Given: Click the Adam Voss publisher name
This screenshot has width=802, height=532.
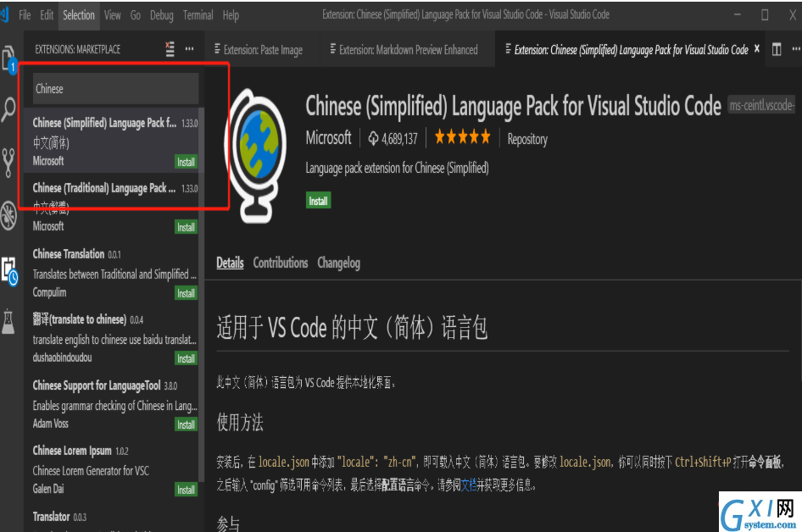Looking at the screenshot, I should click(x=50, y=424).
